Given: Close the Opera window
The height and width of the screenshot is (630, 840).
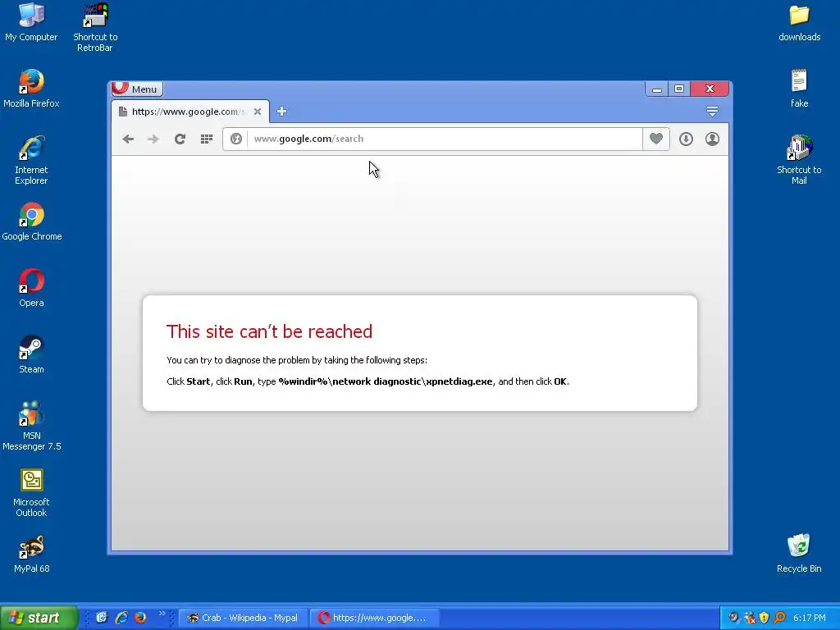Looking at the screenshot, I should coord(710,89).
